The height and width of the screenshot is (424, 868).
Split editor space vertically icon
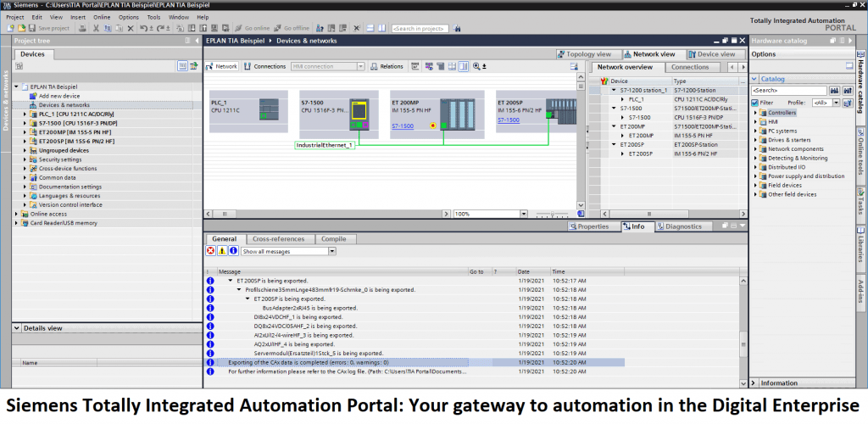(382, 28)
